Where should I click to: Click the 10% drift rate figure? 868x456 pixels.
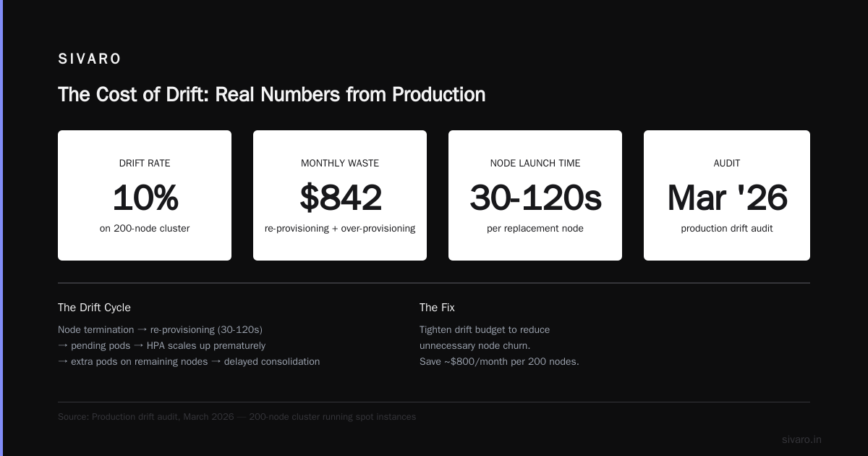coord(145,198)
